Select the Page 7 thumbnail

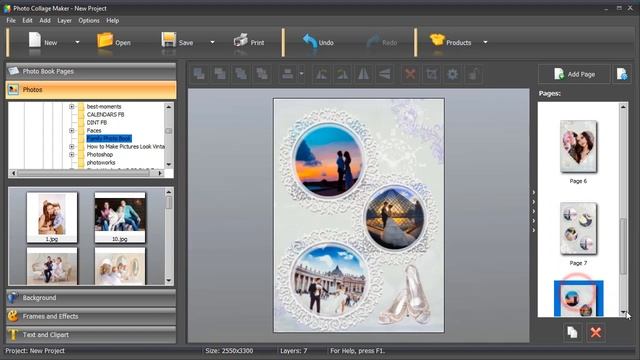point(578,229)
